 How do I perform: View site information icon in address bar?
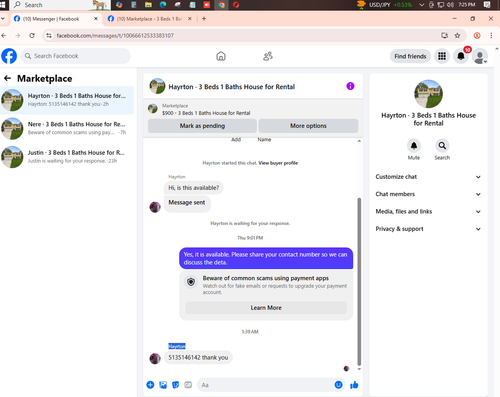point(49,35)
